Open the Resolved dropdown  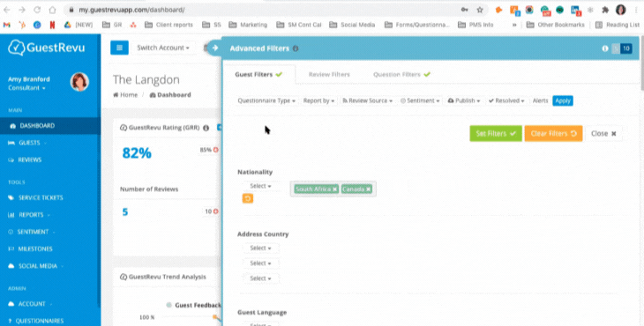pos(506,100)
